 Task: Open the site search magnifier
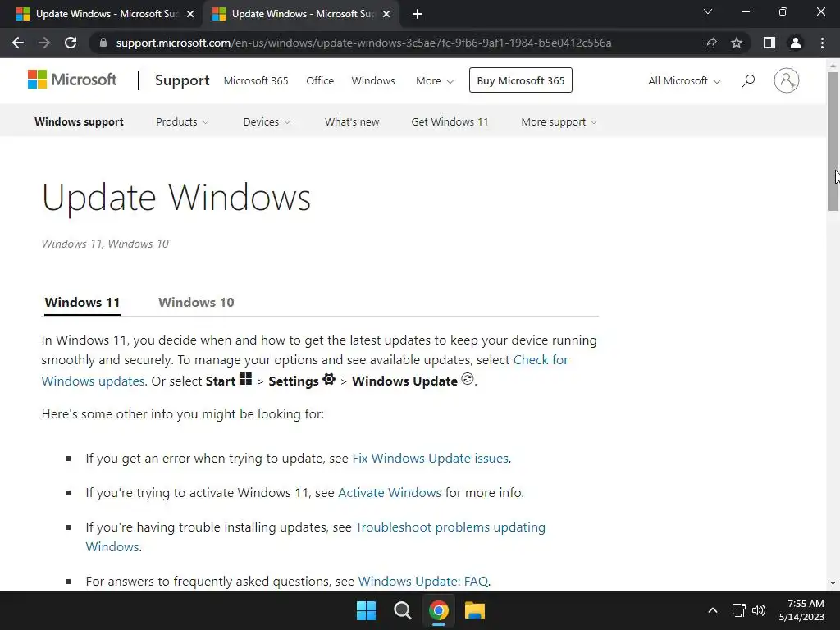(748, 81)
